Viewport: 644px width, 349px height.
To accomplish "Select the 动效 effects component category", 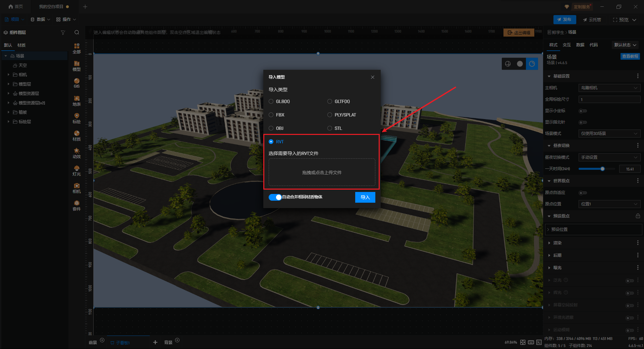I will (x=77, y=153).
